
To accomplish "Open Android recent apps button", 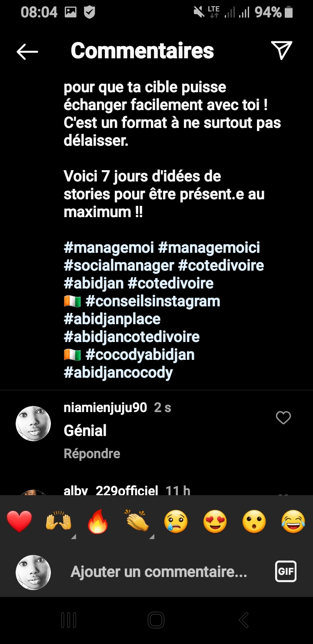I will pos(69,620).
